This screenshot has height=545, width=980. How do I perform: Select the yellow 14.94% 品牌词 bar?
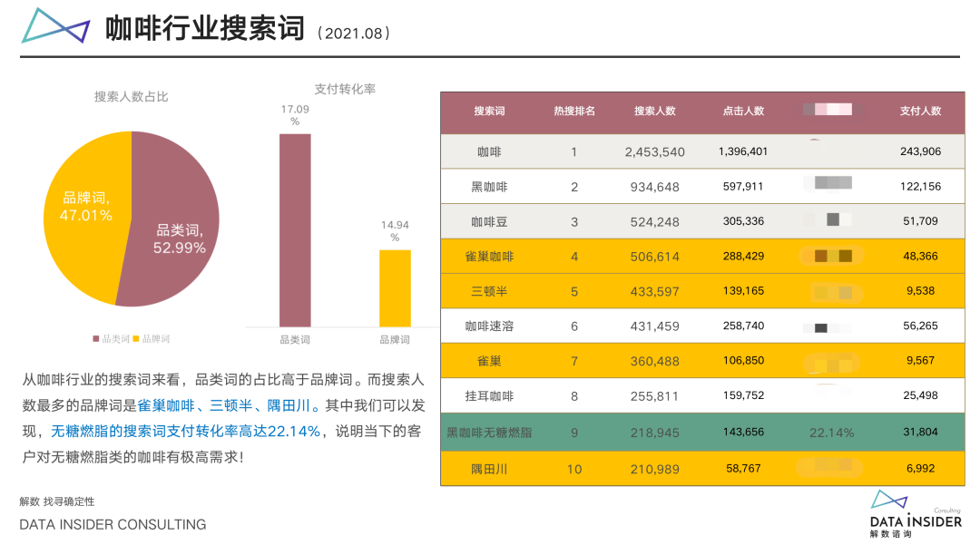pyautogui.click(x=395, y=288)
